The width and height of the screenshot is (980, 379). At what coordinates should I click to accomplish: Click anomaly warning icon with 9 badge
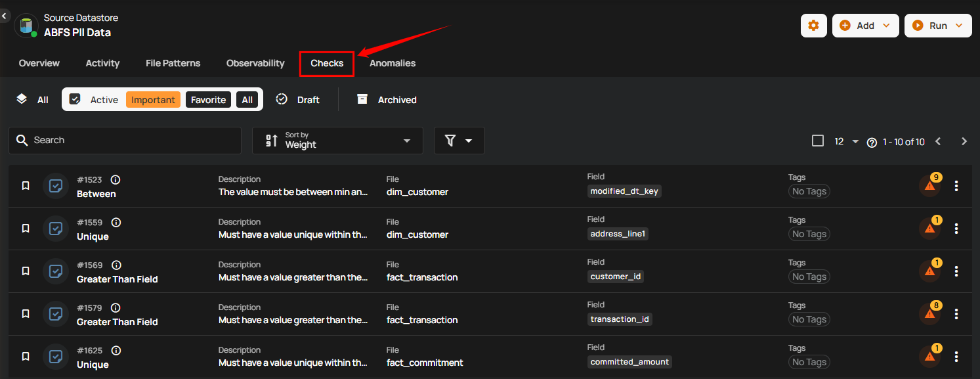pyautogui.click(x=930, y=186)
